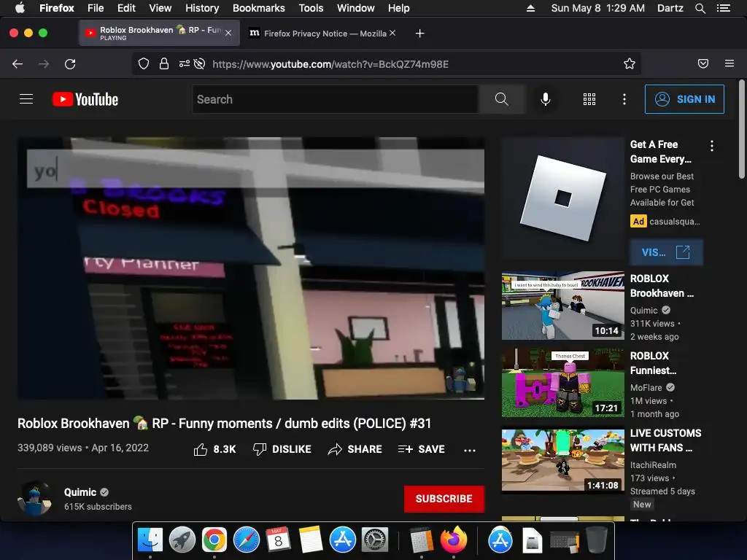Reload the current page
Screen dimensions: 747x560
pyautogui.click(x=70, y=64)
